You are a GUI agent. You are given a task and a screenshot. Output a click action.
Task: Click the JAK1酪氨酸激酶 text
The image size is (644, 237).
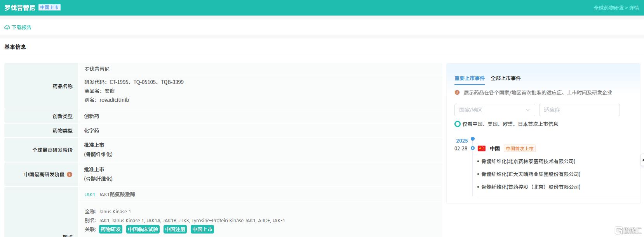coord(117,194)
